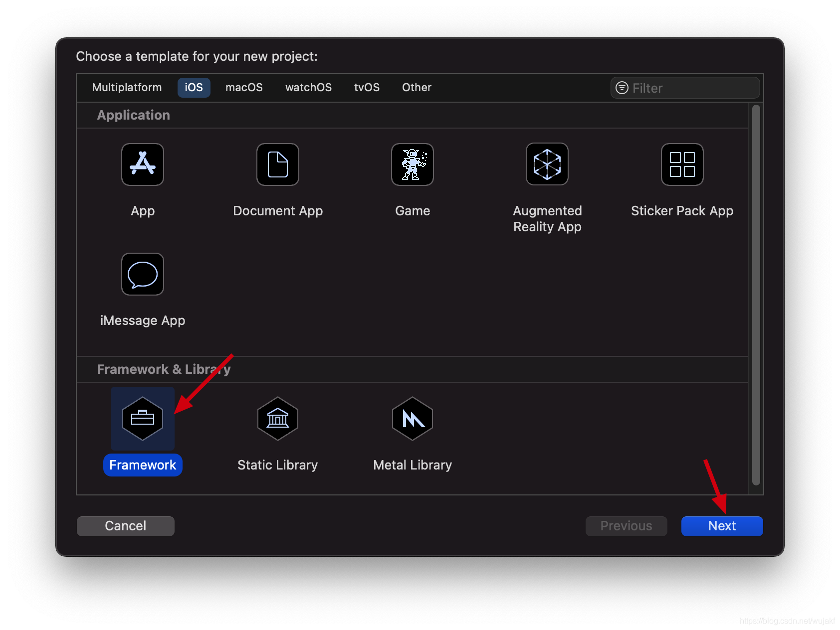840x630 pixels.
Task: Select Augmented Reality App cube icon
Action: point(547,164)
